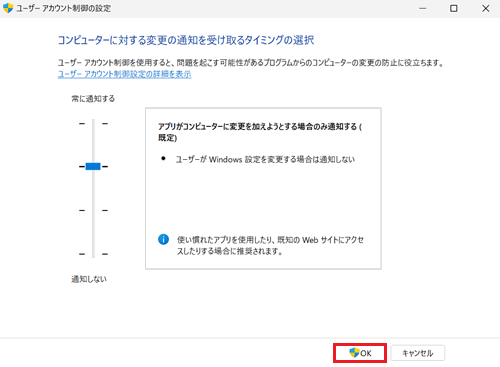Click the window title ユーザー アカウント制御の設定
This screenshot has height=367, width=500.
pos(63,8)
